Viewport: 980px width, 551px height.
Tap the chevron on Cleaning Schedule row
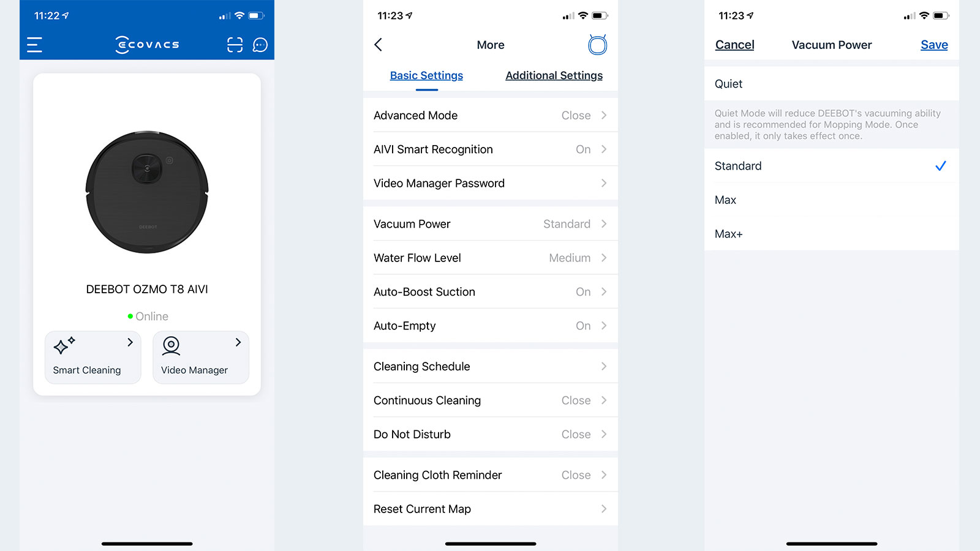[x=604, y=366]
